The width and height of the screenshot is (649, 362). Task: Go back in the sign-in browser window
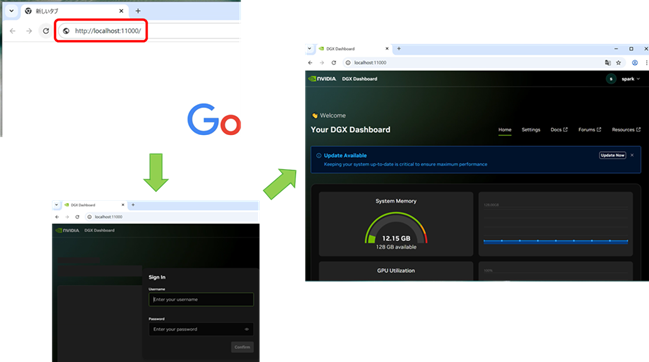[57, 217]
